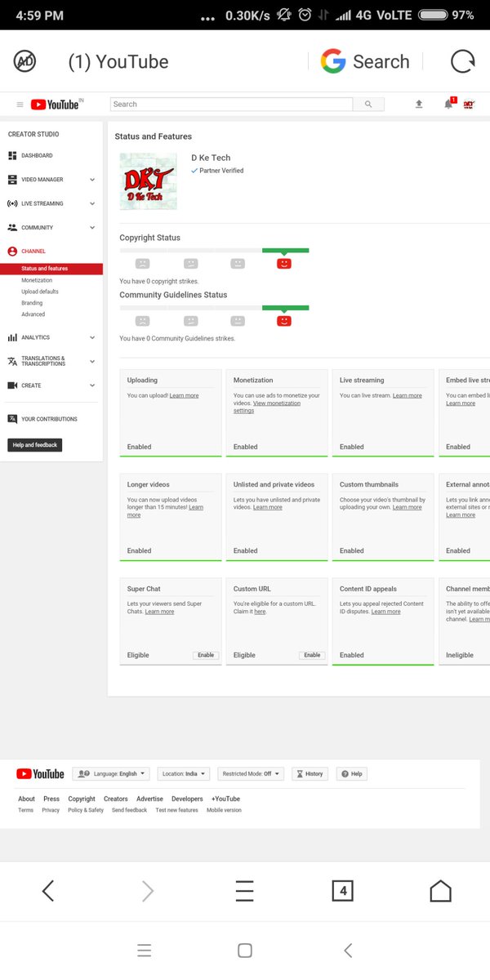Select Status and features in sidebar
Screen dimensions: 490x980
click(51, 269)
